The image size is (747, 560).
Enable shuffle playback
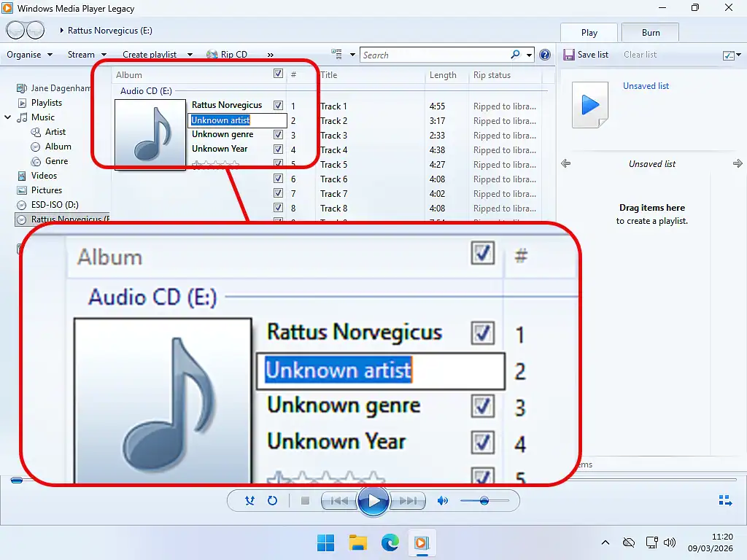(x=249, y=501)
